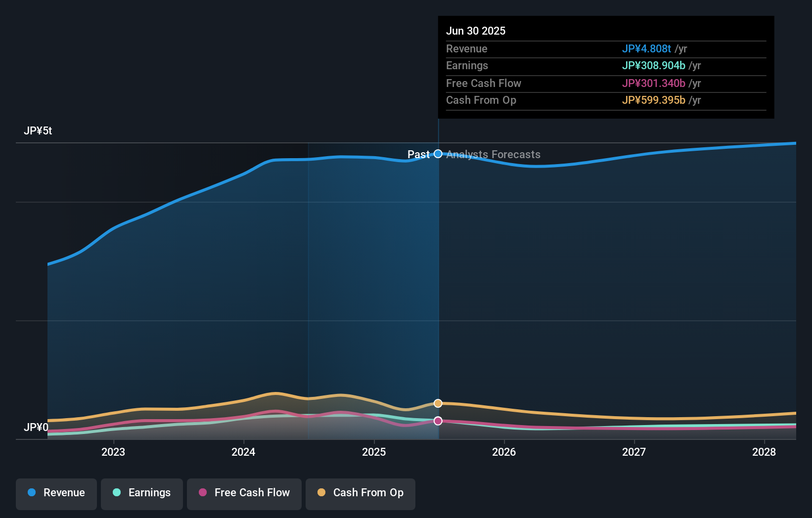
Task: Click the Earnings value JP¥308.904b in tooltip
Action: (x=653, y=65)
